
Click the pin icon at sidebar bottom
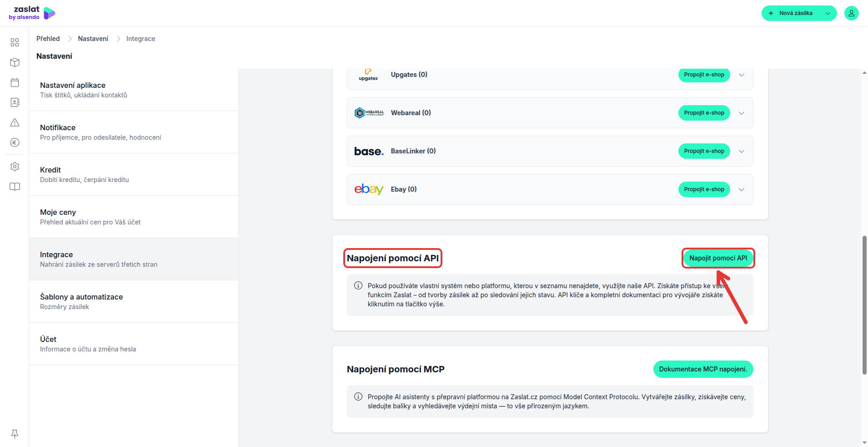tap(15, 434)
